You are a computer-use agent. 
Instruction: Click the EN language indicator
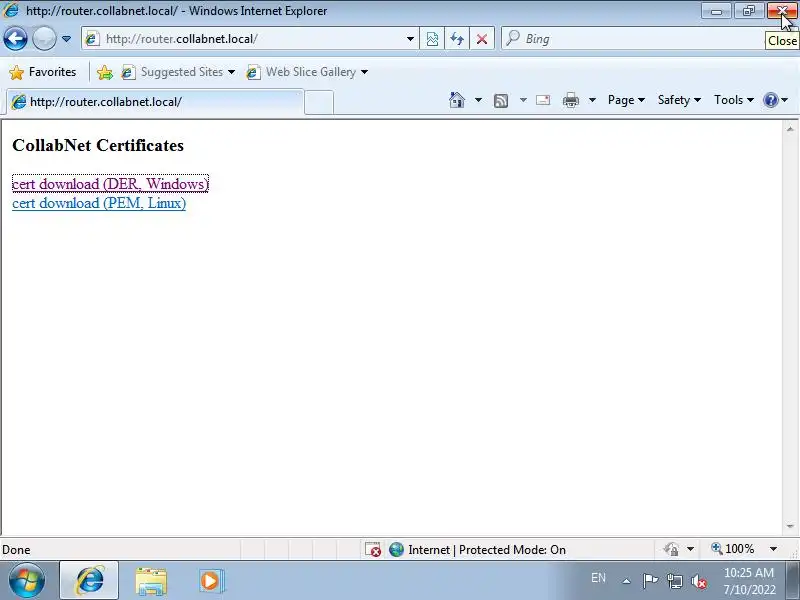598,578
